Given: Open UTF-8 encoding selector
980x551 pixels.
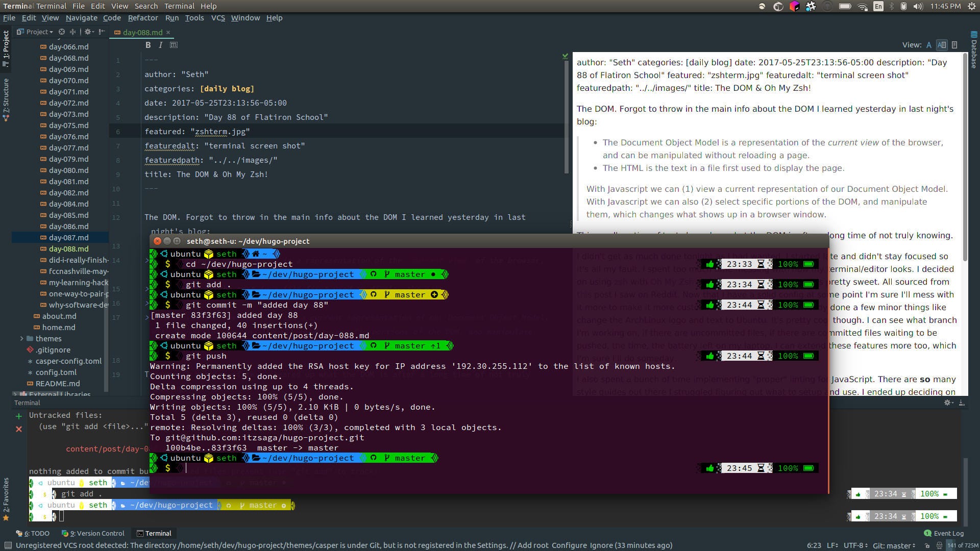Looking at the screenshot, I should pyautogui.click(x=855, y=545).
